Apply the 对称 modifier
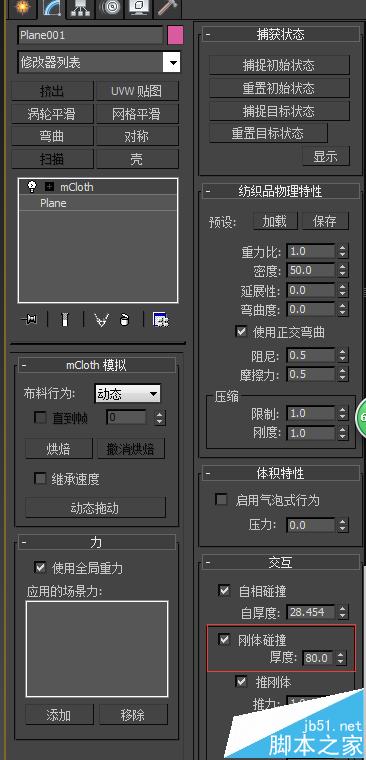The width and height of the screenshot is (366, 760). [x=137, y=136]
